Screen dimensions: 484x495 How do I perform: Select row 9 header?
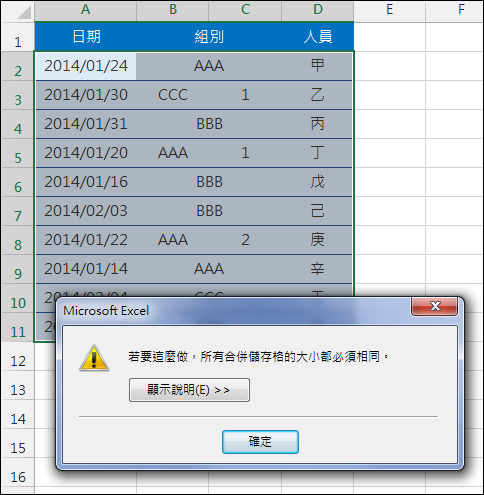(18, 269)
